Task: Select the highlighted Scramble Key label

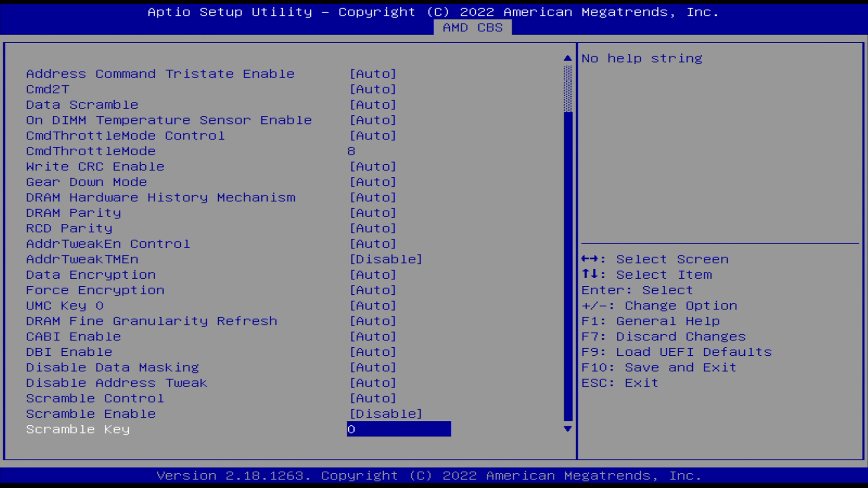Action: (x=78, y=429)
